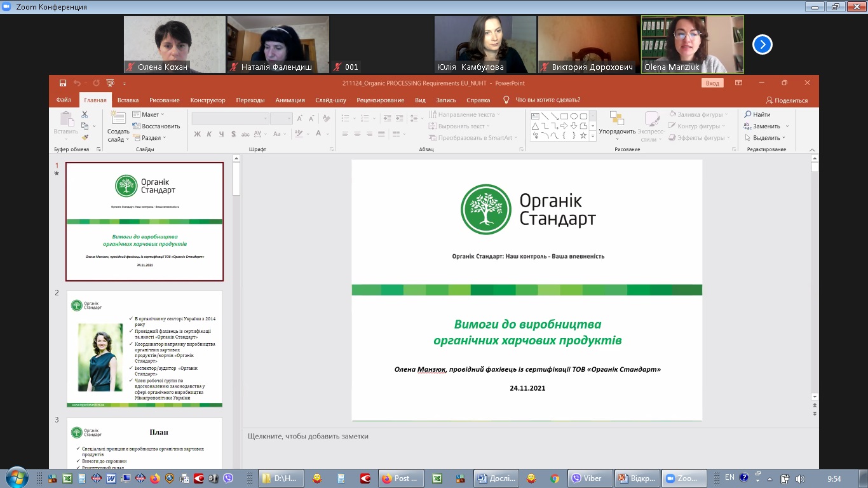Click the Вход sign-in button
The height and width of the screenshot is (488, 868).
[x=712, y=83]
